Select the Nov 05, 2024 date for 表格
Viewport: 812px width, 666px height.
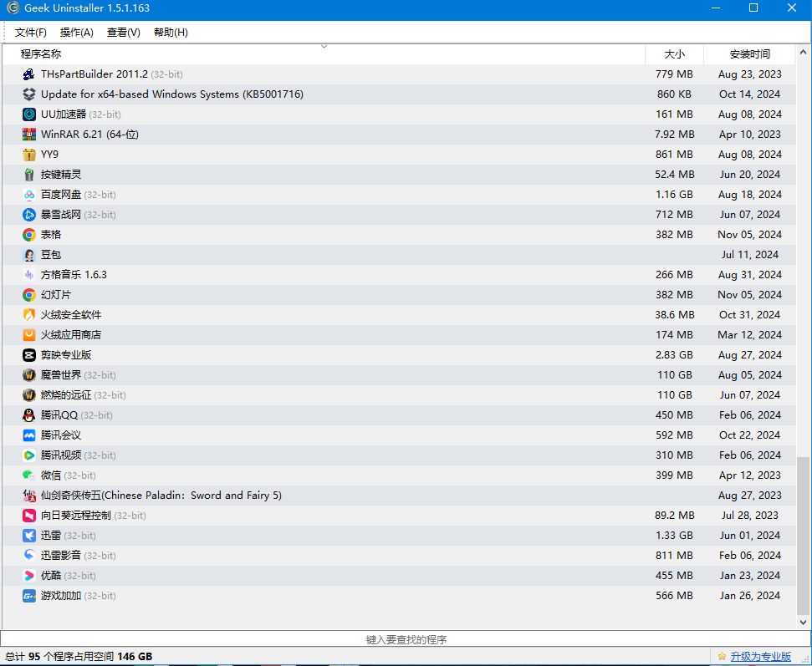[749, 235]
